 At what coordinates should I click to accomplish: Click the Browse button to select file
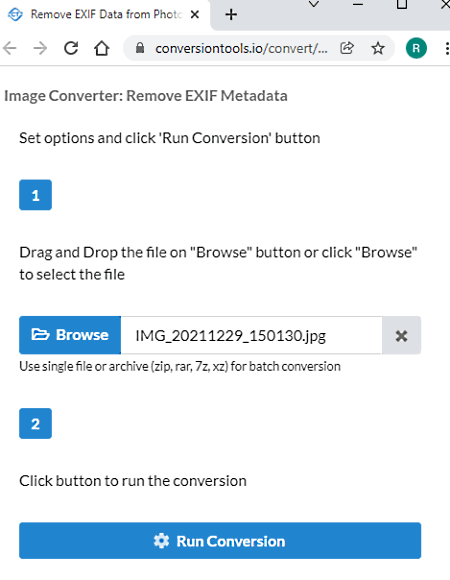tap(70, 335)
